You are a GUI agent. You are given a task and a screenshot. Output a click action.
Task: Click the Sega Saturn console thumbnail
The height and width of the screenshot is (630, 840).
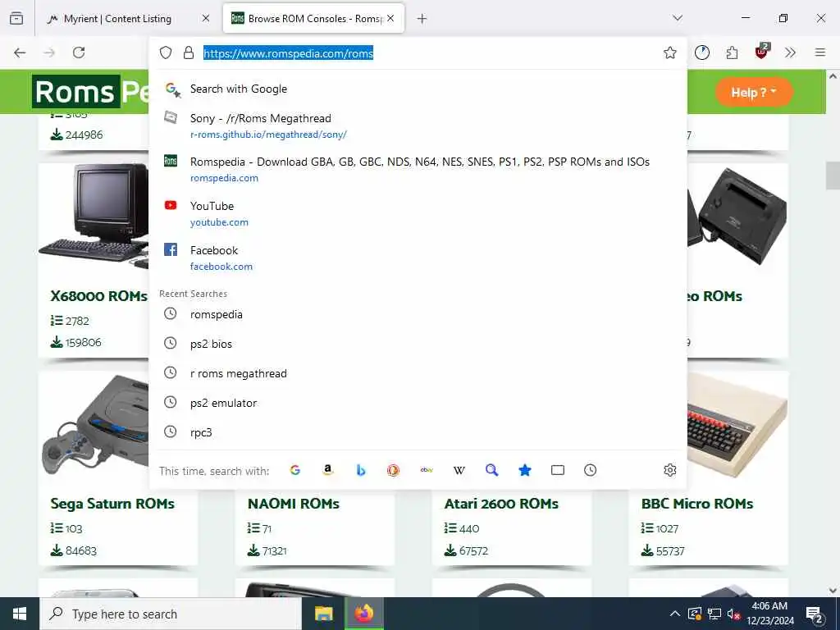pos(95,424)
